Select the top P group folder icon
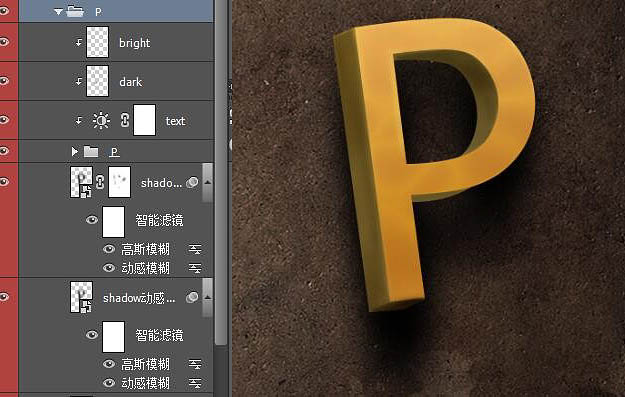The width and height of the screenshot is (625, 397). point(75,11)
